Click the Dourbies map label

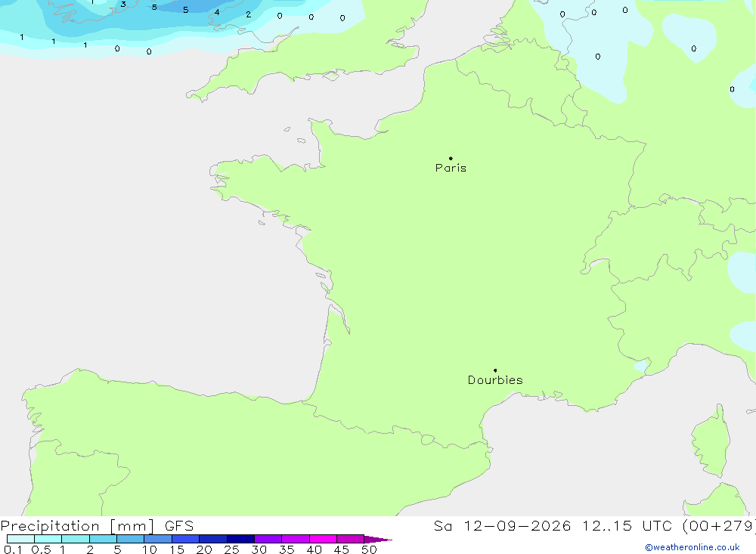point(495,380)
